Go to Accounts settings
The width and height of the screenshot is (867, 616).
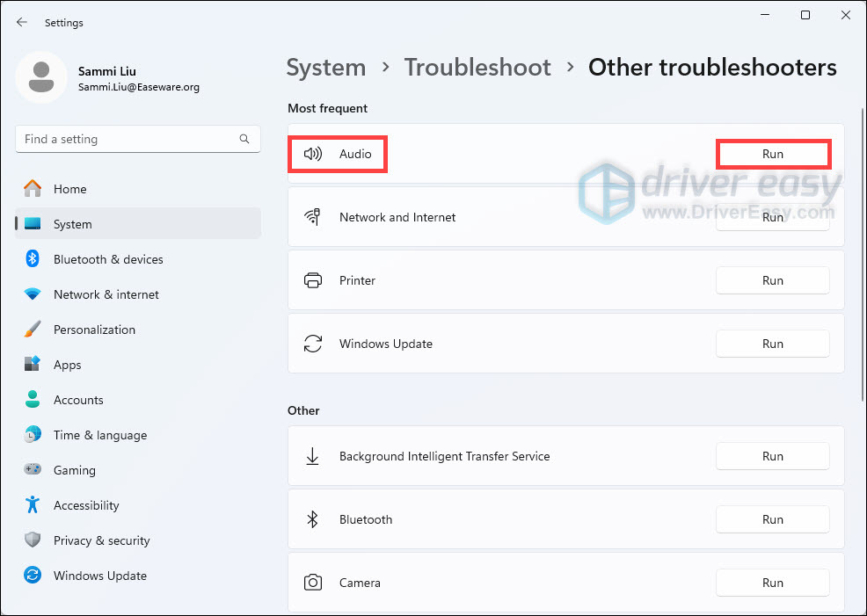click(78, 400)
